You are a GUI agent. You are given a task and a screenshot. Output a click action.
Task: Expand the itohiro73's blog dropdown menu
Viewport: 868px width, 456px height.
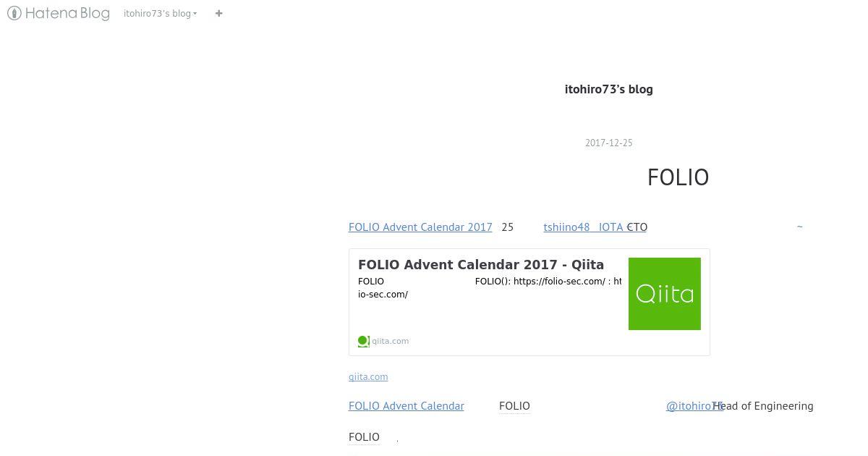coord(160,13)
